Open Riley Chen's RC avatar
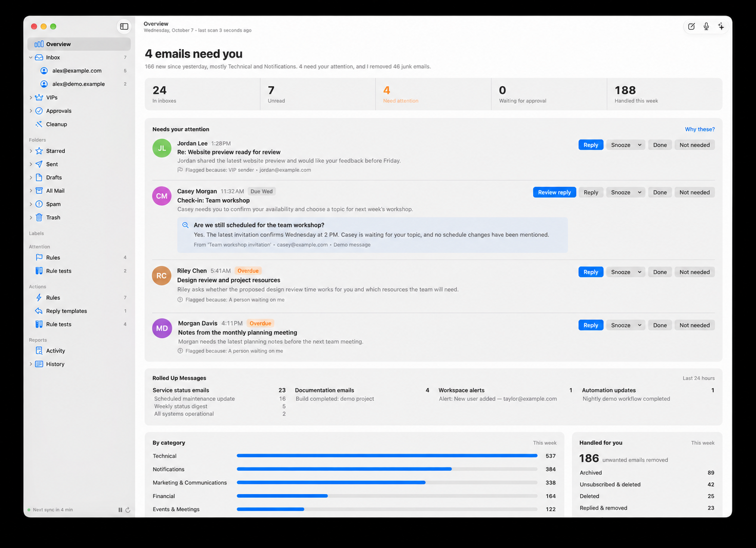 (x=162, y=276)
